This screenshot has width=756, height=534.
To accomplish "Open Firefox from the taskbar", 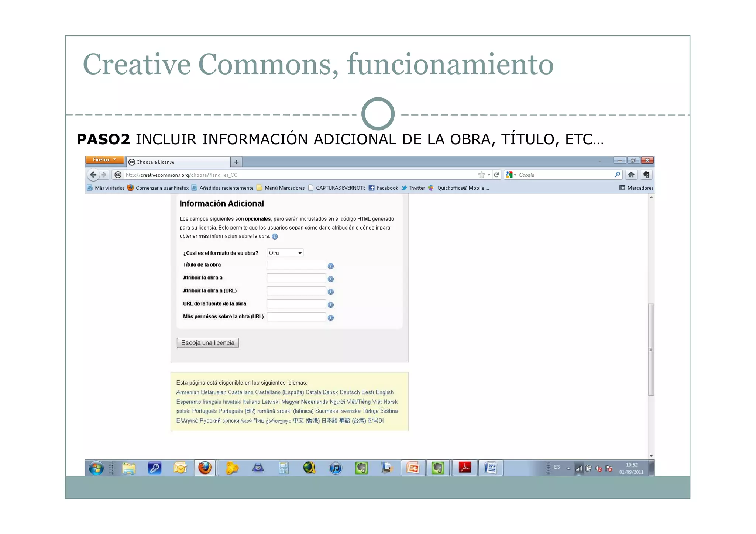I will (x=205, y=468).
